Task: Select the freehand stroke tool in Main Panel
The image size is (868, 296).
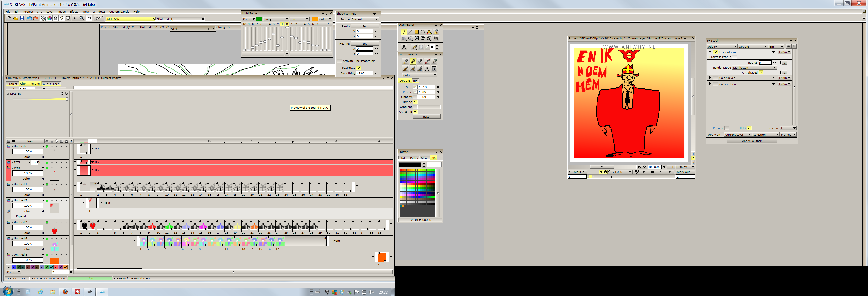Action: tap(404, 32)
